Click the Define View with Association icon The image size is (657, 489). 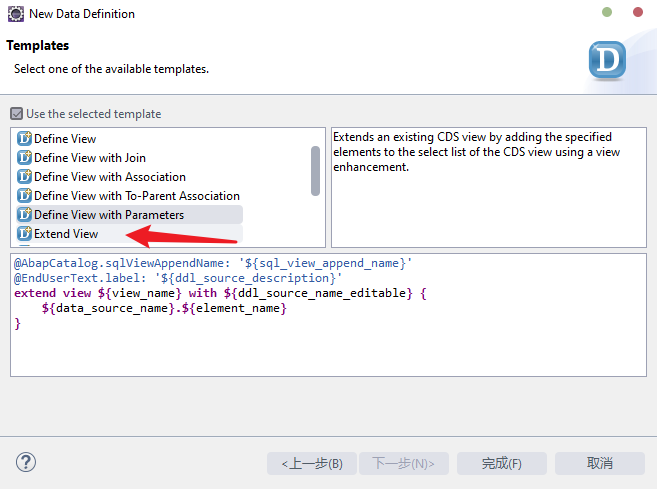pos(24,177)
